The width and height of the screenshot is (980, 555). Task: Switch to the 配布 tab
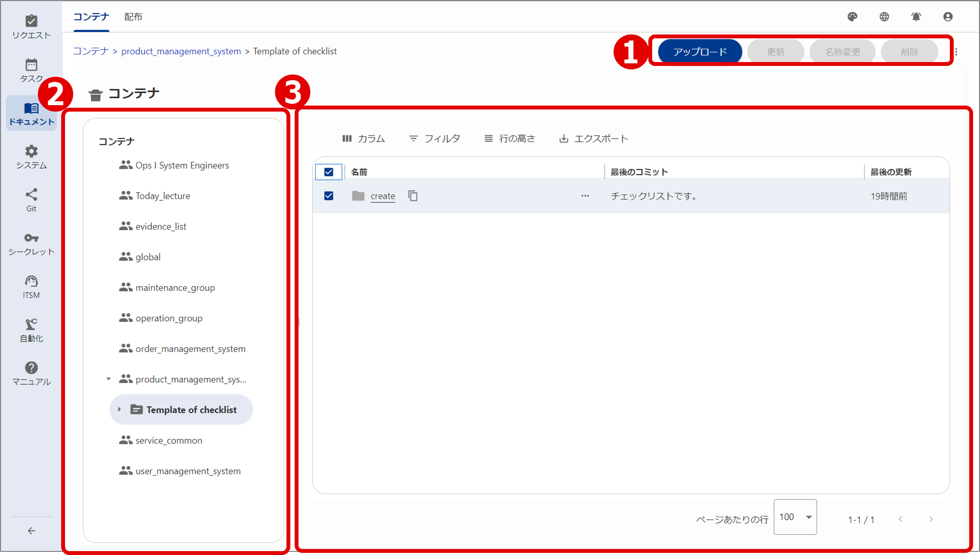[x=133, y=17]
